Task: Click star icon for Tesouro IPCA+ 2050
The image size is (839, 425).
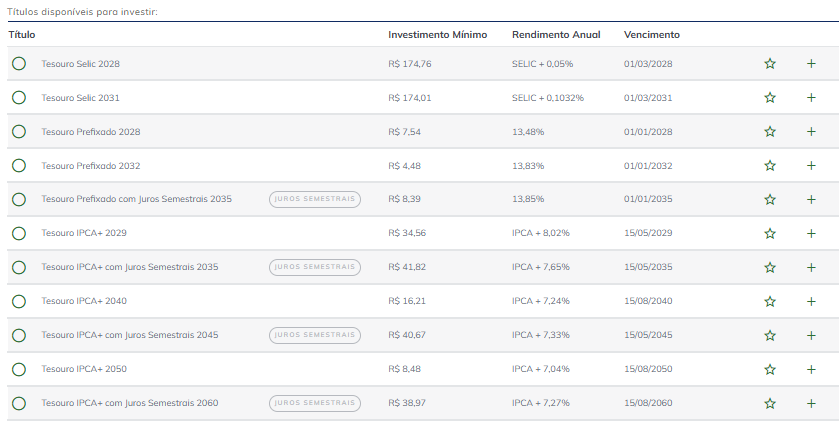Action: 770,370
